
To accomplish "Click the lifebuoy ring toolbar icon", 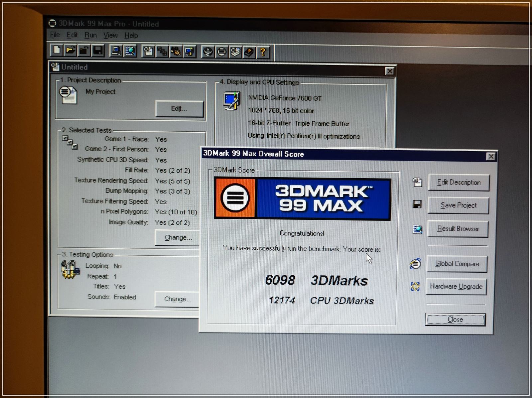I will tap(208, 52).
